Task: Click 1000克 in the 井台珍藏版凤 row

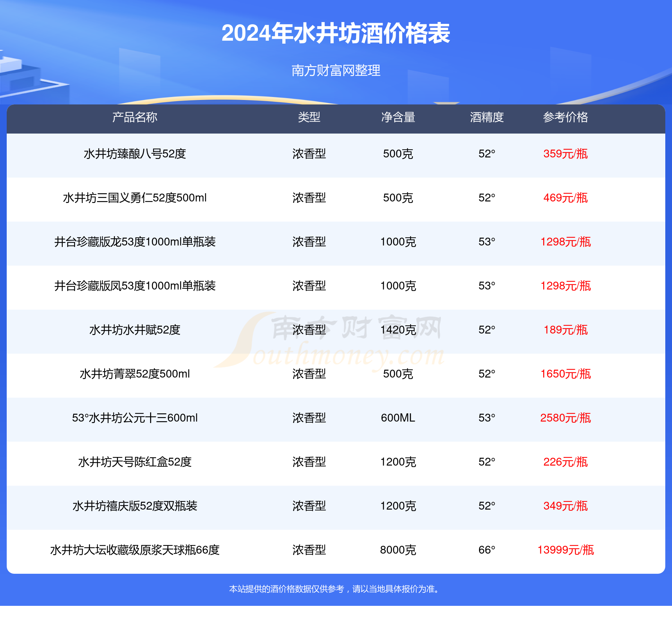Action: pyautogui.click(x=398, y=286)
